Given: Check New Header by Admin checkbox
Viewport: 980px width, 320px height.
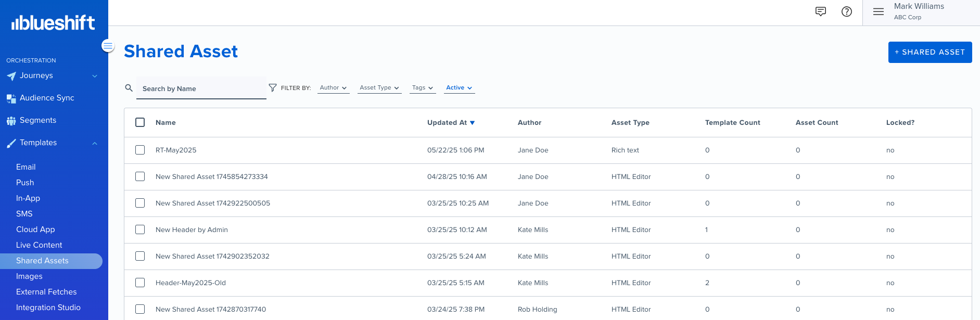Looking at the screenshot, I should [x=140, y=229].
